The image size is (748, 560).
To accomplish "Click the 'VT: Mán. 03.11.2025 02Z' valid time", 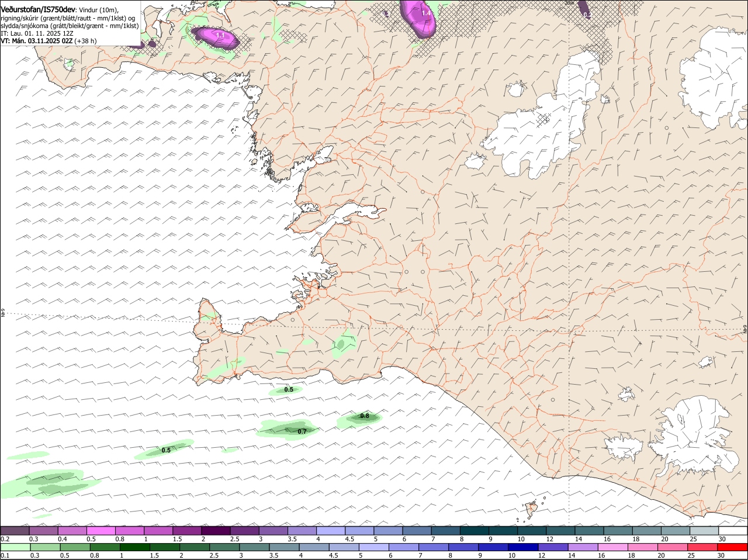I will point(37,41).
